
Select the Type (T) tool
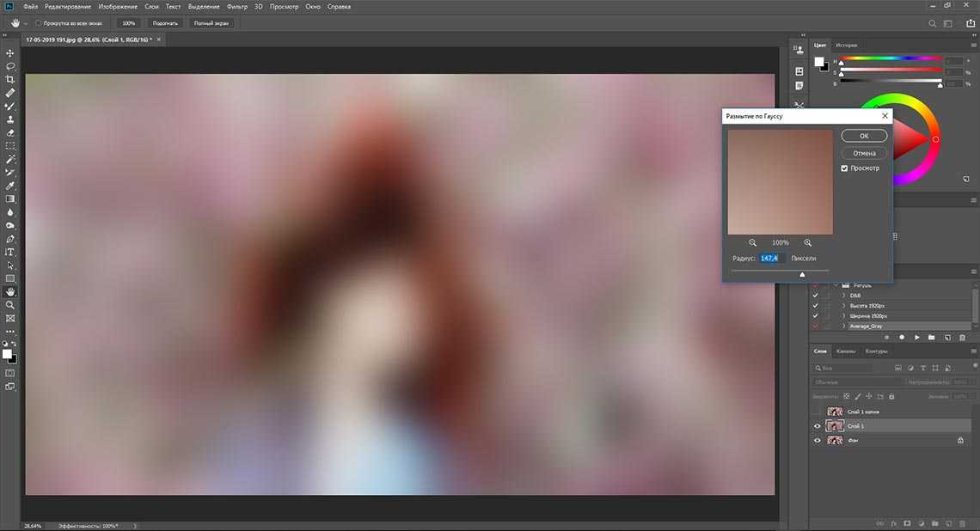(10, 252)
